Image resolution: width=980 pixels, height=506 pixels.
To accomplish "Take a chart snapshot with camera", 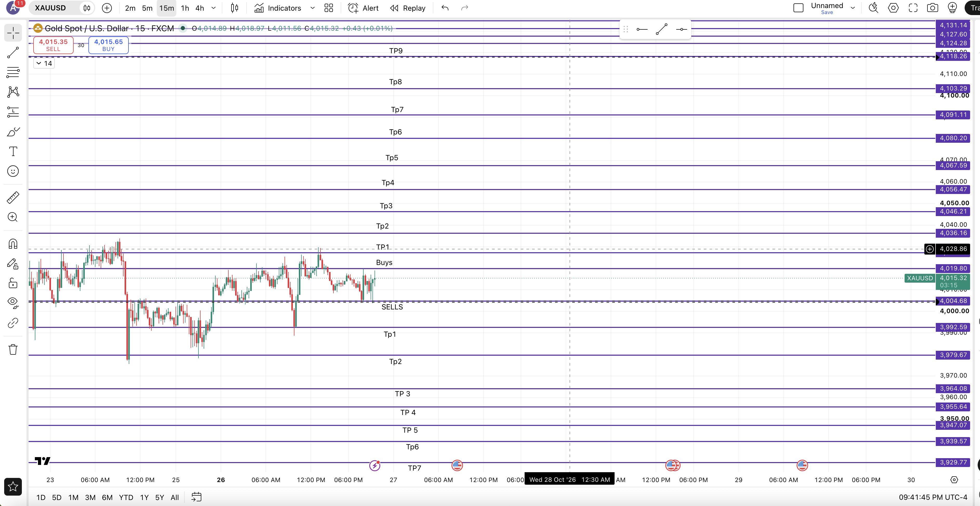I will (932, 8).
